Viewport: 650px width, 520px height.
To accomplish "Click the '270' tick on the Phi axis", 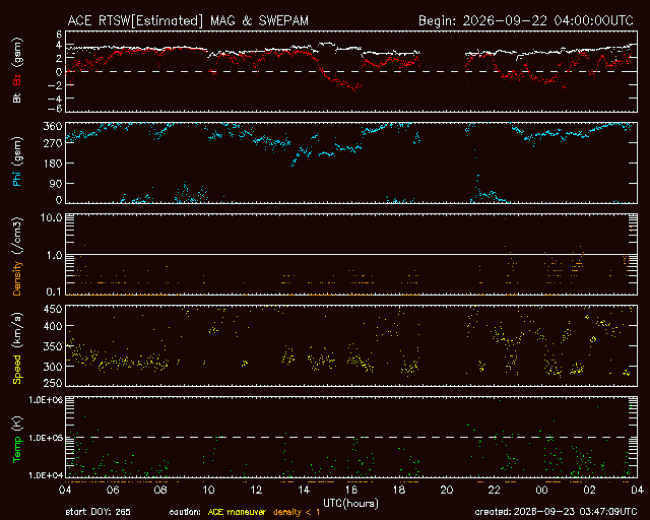I will pos(53,143).
